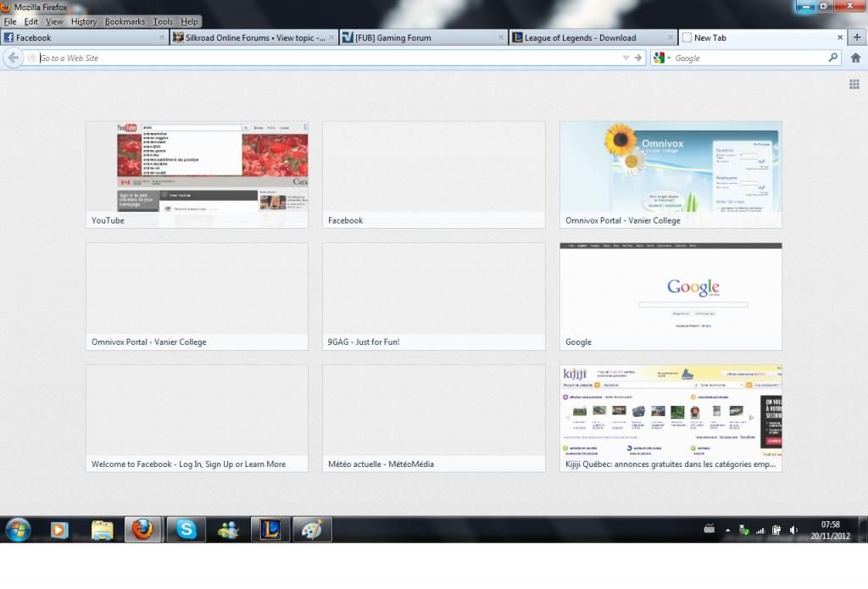Open the View menu

coord(54,21)
